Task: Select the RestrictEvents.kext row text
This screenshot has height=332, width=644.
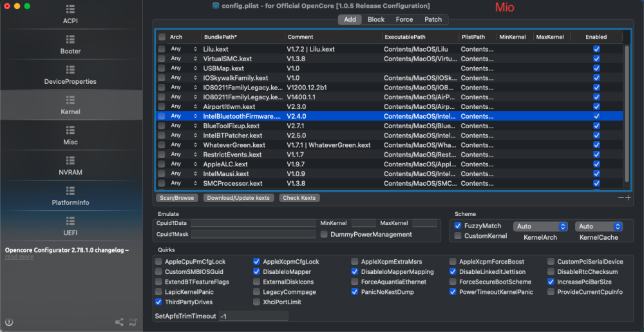Action: pyautogui.click(x=232, y=155)
